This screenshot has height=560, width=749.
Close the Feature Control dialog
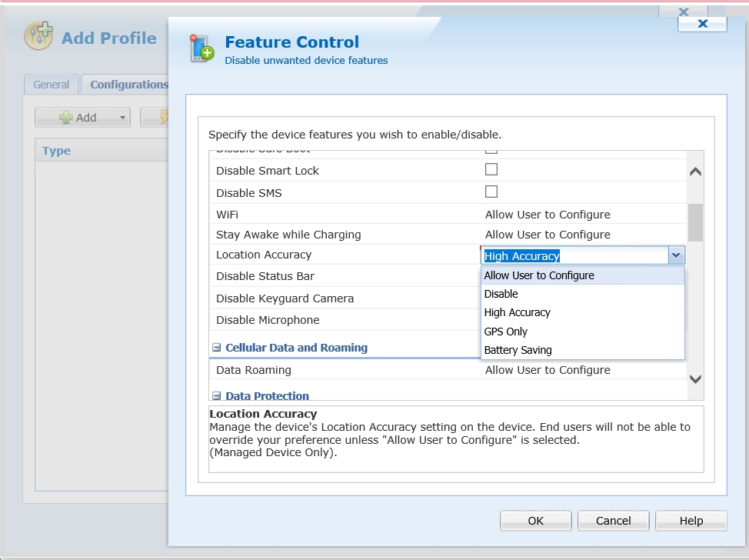point(701,24)
